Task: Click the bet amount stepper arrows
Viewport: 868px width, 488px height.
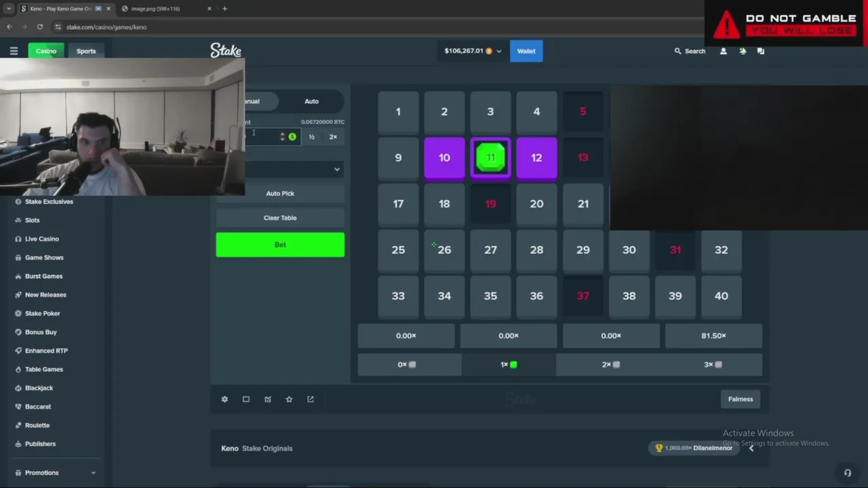Action: click(x=282, y=137)
